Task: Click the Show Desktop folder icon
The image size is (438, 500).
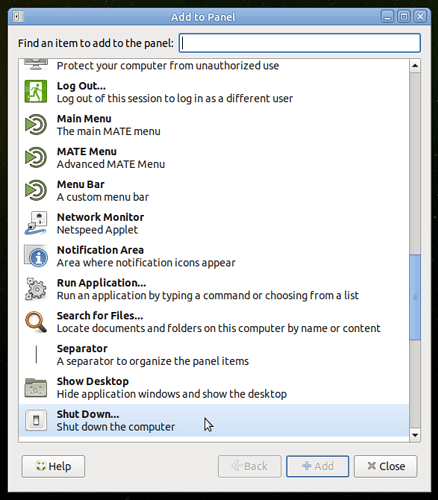Action: click(x=36, y=387)
